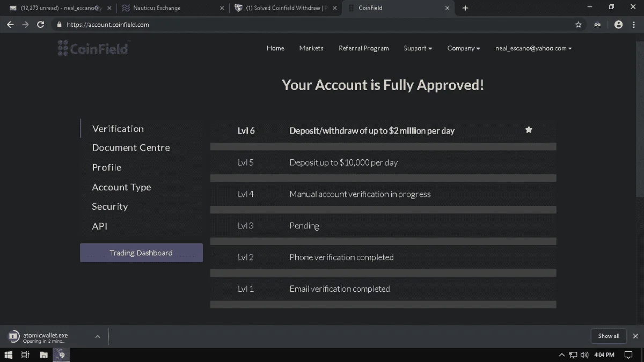Viewport: 644px width, 362px height.
Task: Click the Lvl 6 deposit/withdraw $2 million row
Action: click(x=383, y=130)
